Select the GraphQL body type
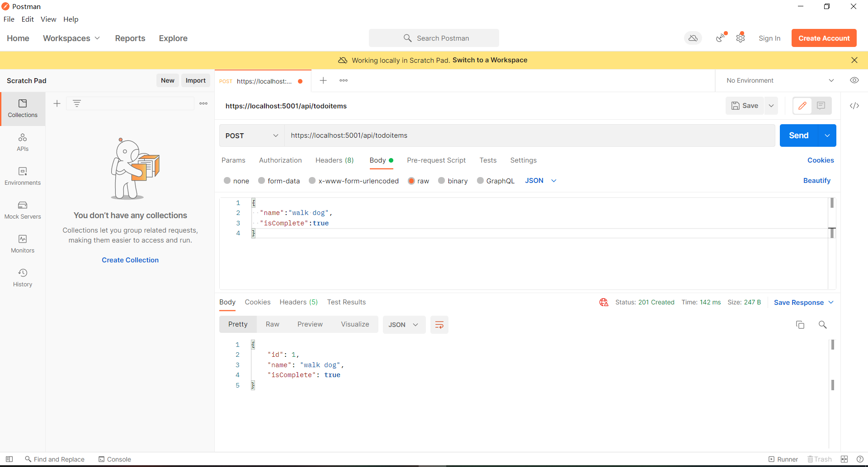The height and width of the screenshot is (467, 868). click(x=495, y=181)
